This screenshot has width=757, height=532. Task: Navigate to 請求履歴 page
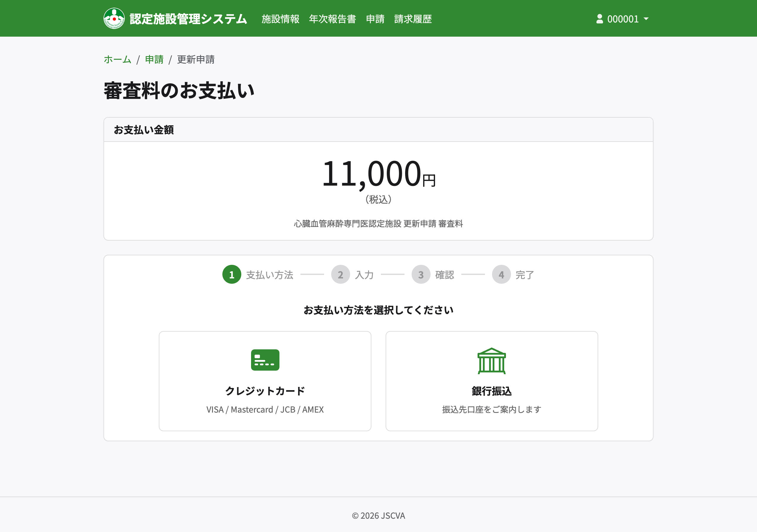click(x=413, y=19)
